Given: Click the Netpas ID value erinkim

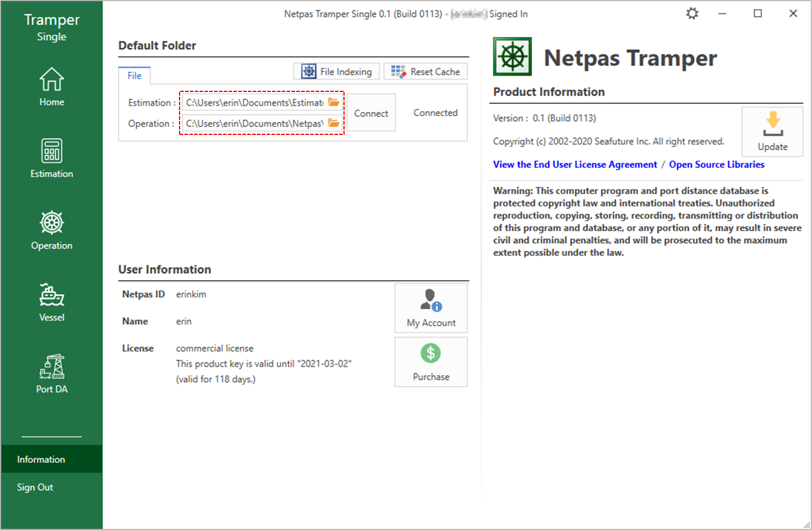Looking at the screenshot, I should click(191, 294).
